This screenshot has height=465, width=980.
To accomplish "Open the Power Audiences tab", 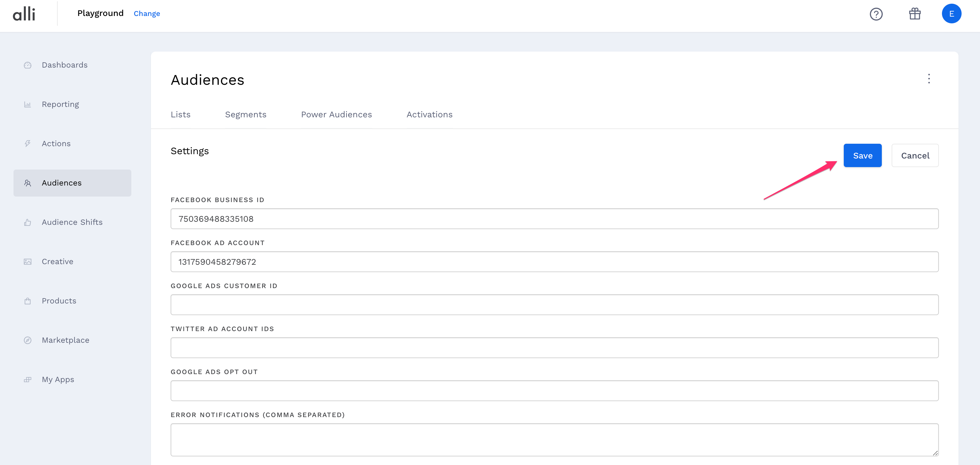I will click(x=336, y=115).
